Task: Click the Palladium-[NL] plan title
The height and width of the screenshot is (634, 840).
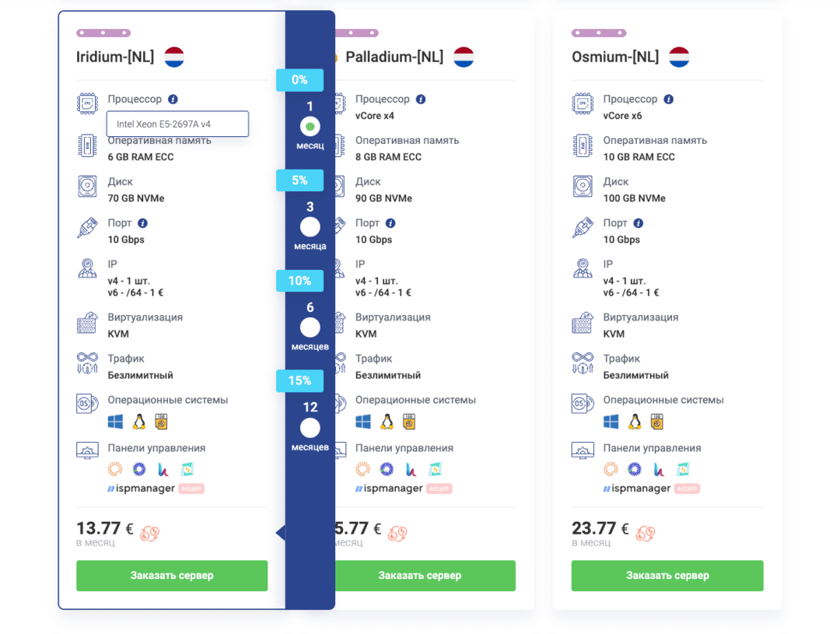Action: click(x=394, y=56)
